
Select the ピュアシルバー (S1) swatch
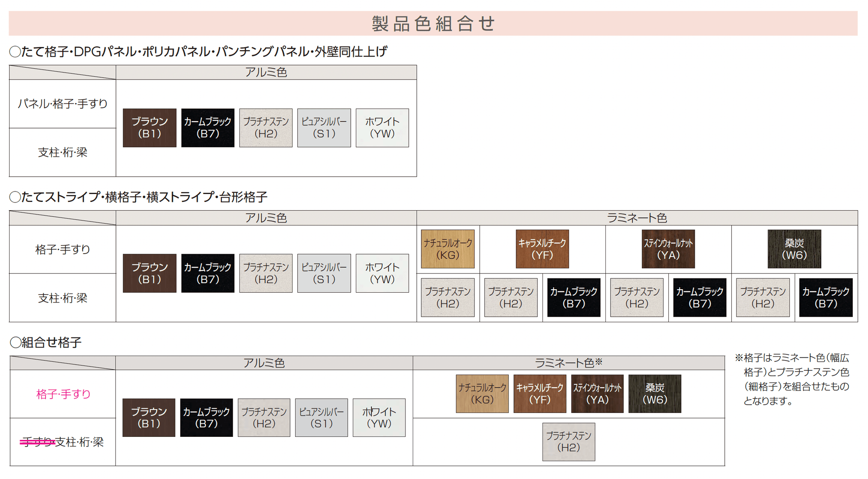(324, 127)
